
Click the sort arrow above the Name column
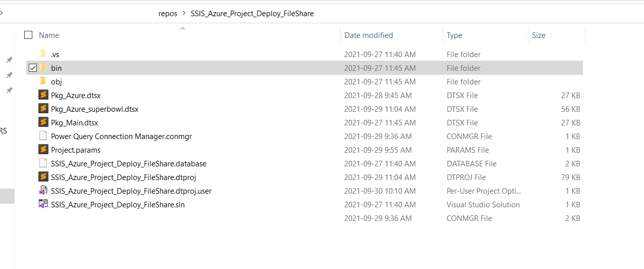tap(182, 28)
